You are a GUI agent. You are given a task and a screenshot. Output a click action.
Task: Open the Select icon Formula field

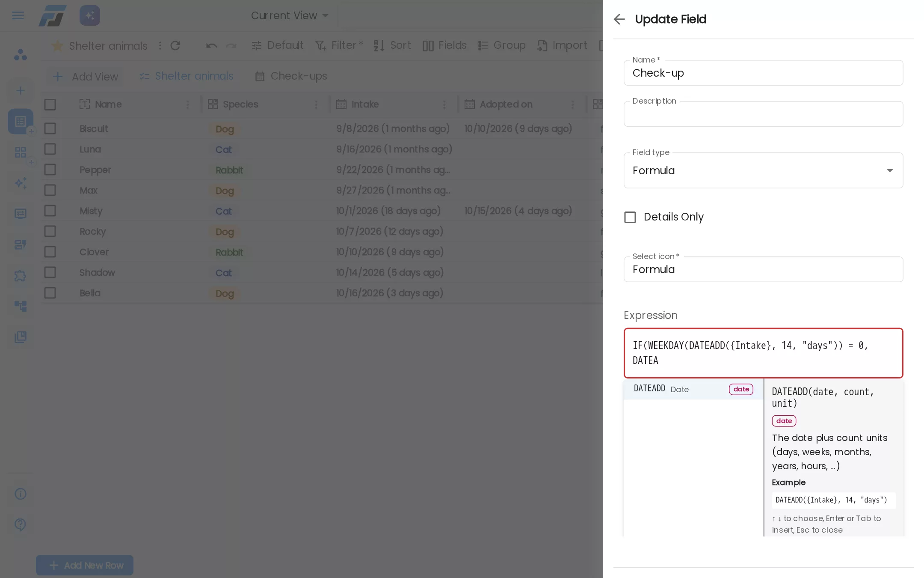pos(763,269)
